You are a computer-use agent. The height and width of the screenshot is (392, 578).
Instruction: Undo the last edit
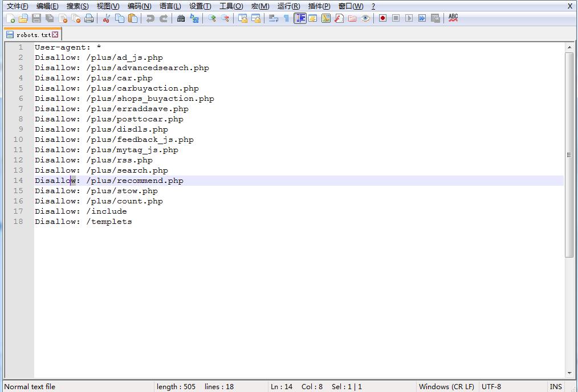pyautogui.click(x=149, y=18)
